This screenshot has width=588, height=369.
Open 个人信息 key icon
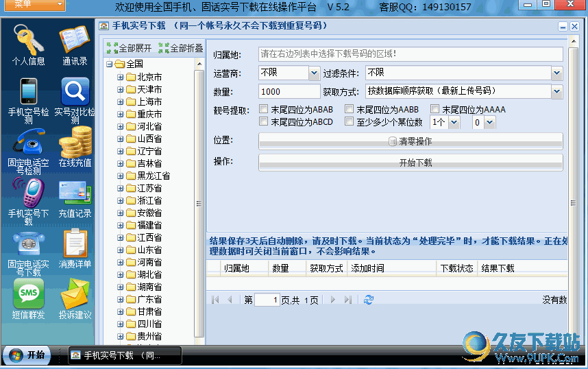pyautogui.click(x=29, y=40)
